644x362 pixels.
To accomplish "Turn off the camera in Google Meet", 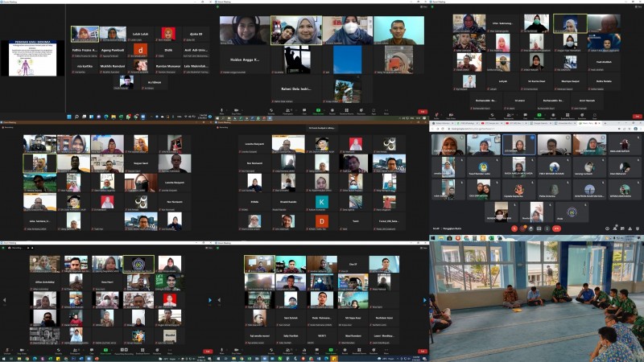I will coord(522,228).
